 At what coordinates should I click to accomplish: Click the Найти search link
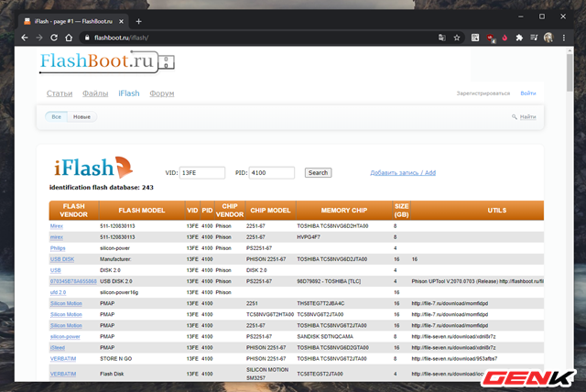click(527, 117)
